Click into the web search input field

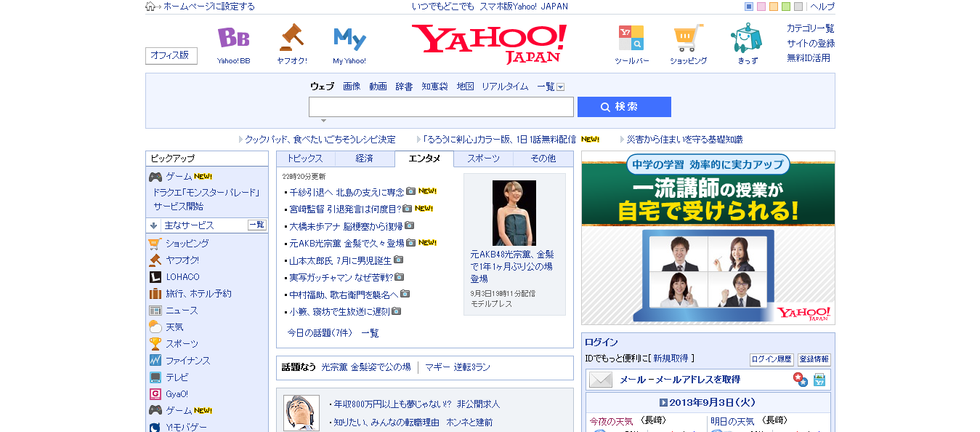441,107
